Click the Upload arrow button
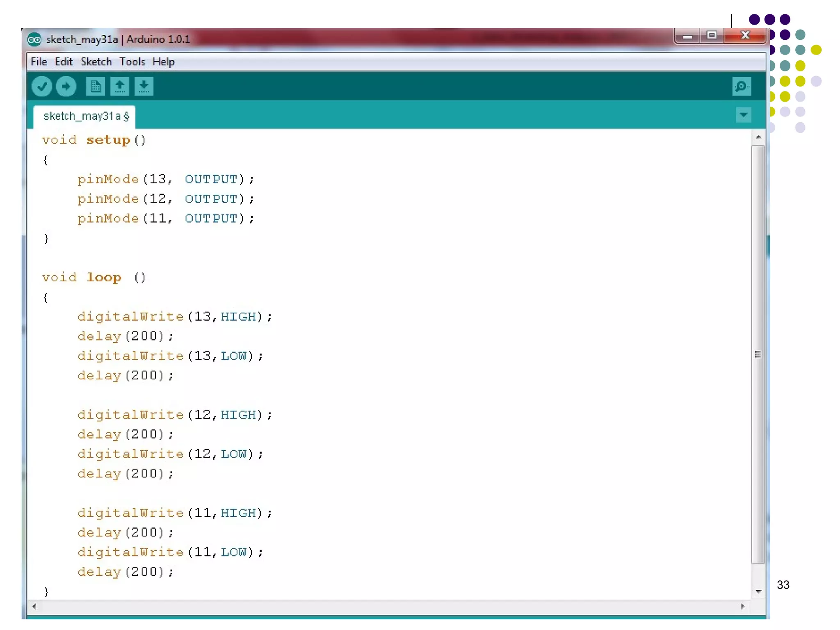Screen dimensions: 840x630 [x=66, y=87]
